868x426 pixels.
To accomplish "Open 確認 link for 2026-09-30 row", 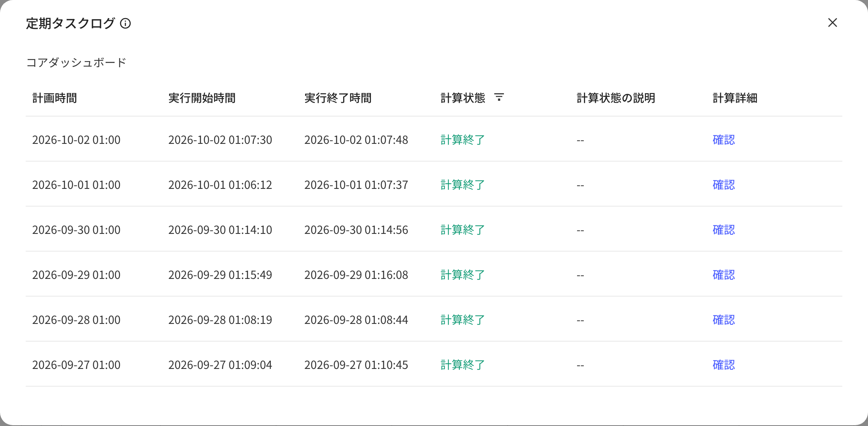I will pos(724,230).
